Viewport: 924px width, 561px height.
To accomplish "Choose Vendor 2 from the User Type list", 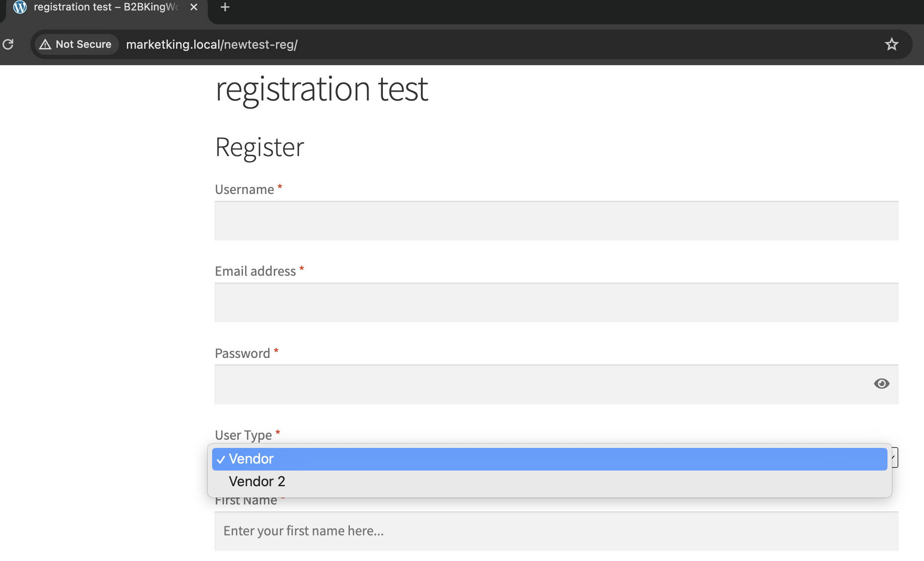I will [x=549, y=482].
